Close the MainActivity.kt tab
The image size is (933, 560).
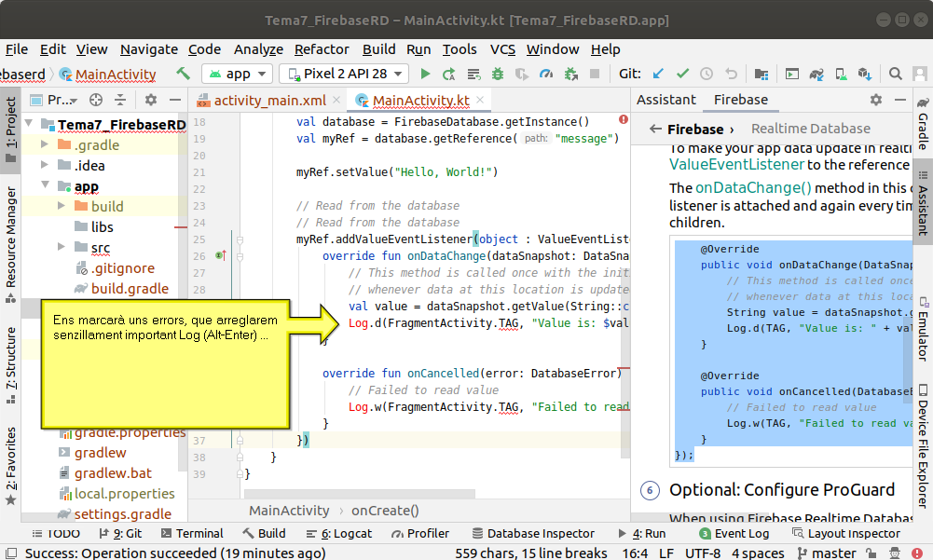[x=480, y=100]
